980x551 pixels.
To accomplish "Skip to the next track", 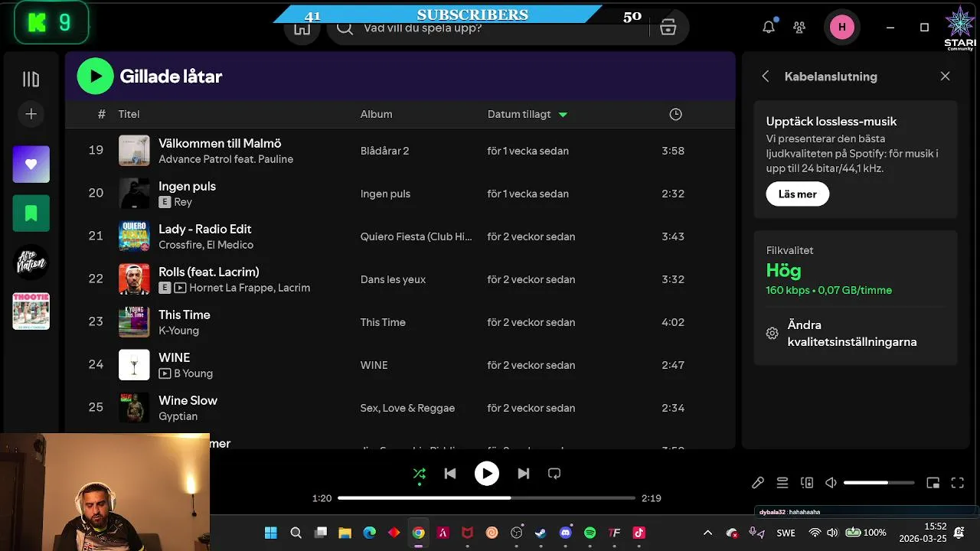I will tap(524, 474).
